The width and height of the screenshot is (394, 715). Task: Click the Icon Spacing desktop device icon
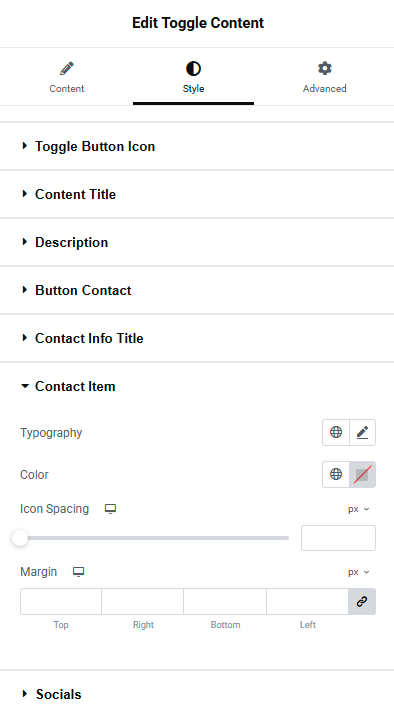coord(110,509)
